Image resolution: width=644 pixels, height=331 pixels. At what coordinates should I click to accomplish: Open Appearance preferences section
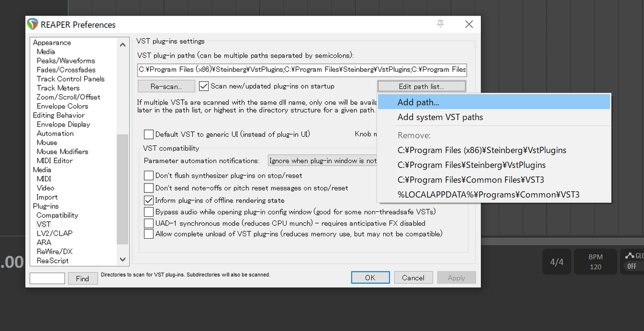(x=52, y=42)
